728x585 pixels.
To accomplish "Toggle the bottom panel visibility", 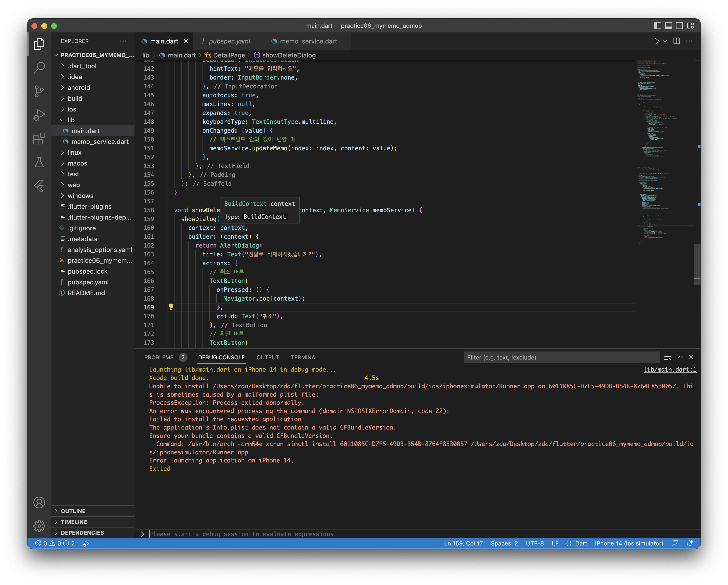I will click(669, 26).
